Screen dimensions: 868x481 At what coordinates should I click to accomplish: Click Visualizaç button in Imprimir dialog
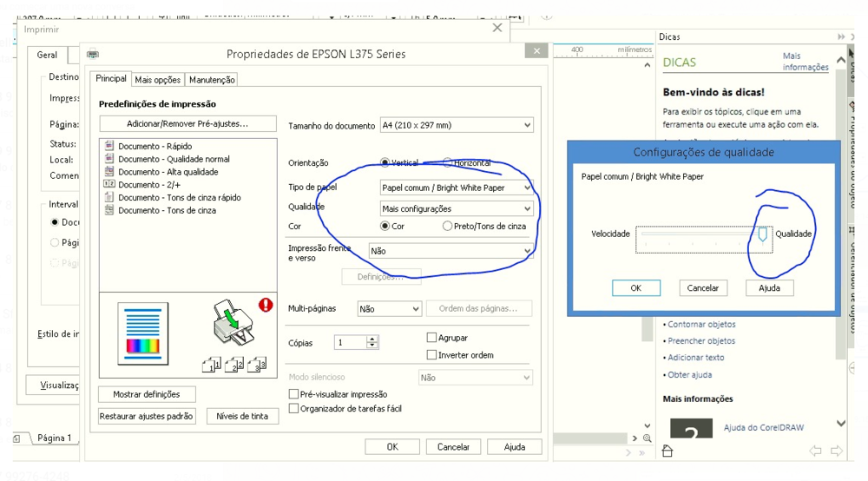tap(53, 385)
